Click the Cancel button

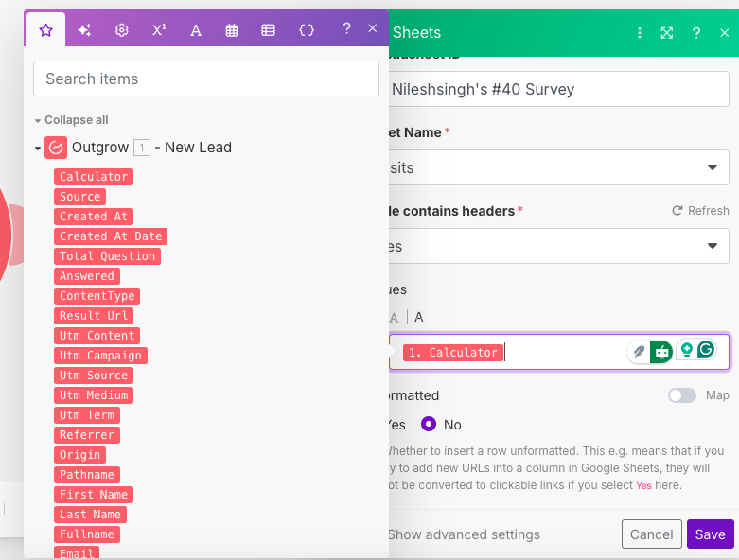click(x=651, y=534)
